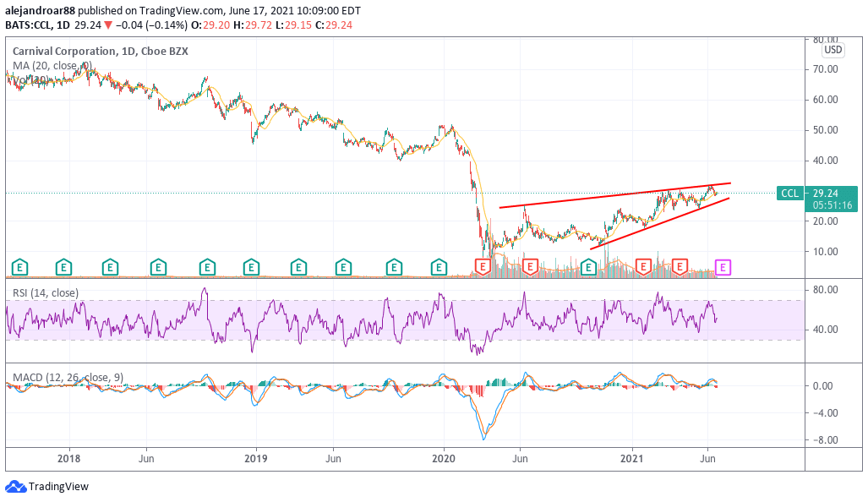Image resolution: width=868 pixels, height=502 pixels.
Task: Click the magenta upcoming earnings E marker
Action: tap(723, 268)
